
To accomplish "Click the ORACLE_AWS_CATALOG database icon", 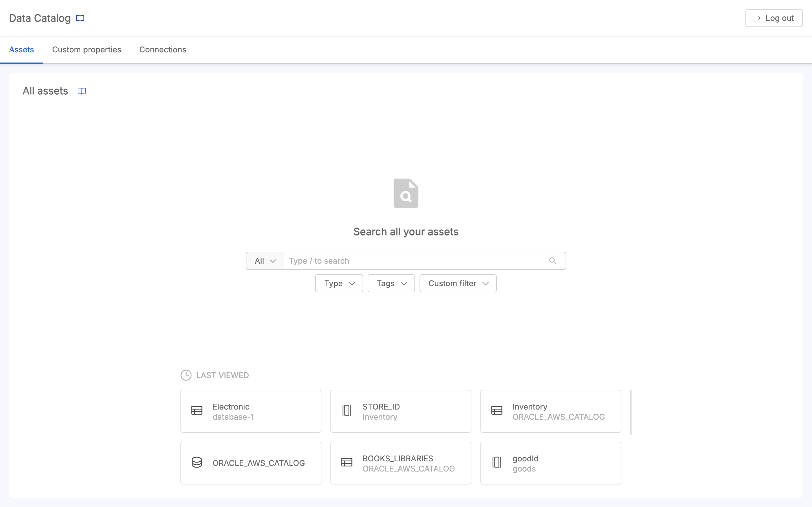I will click(197, 462).
